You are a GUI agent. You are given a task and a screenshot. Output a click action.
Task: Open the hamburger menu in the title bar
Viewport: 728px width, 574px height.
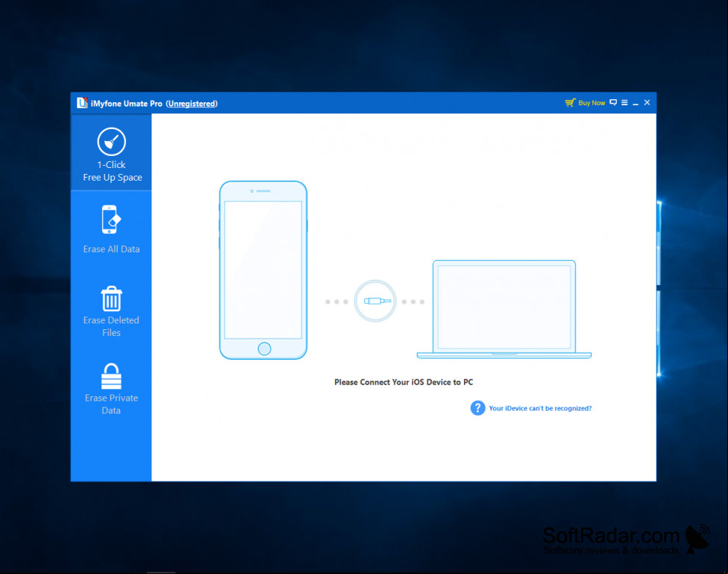624,102
